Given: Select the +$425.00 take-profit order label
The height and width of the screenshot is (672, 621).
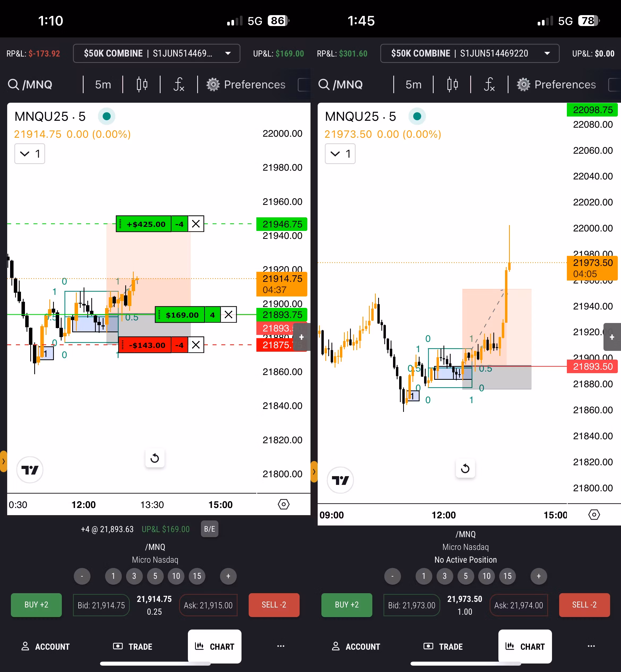Looking at the screenshot, I should [x=144, y=224].
